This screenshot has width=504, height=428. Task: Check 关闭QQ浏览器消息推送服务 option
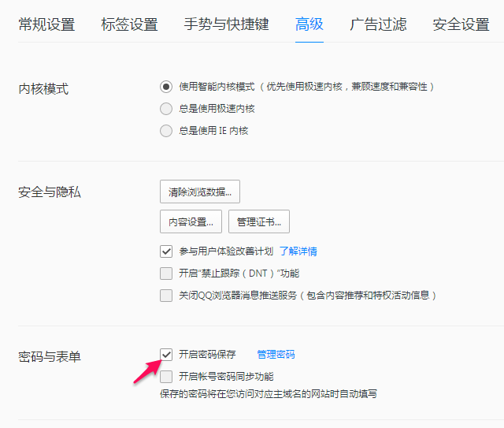pos(166,296)
